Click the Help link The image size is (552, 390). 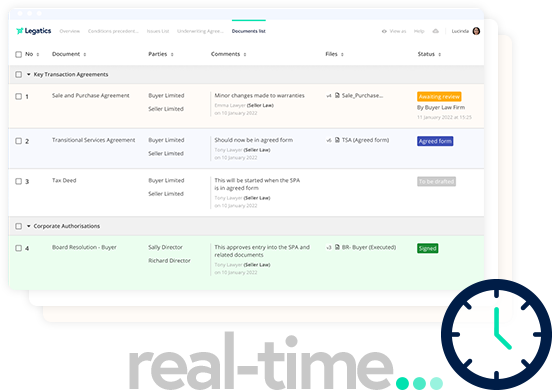(x=419, y=31)
